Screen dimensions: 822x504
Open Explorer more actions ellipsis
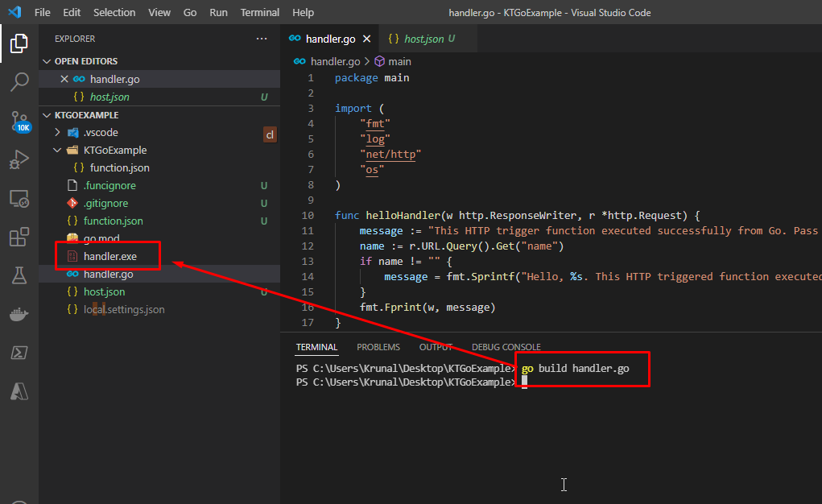[x=262, y=39]
